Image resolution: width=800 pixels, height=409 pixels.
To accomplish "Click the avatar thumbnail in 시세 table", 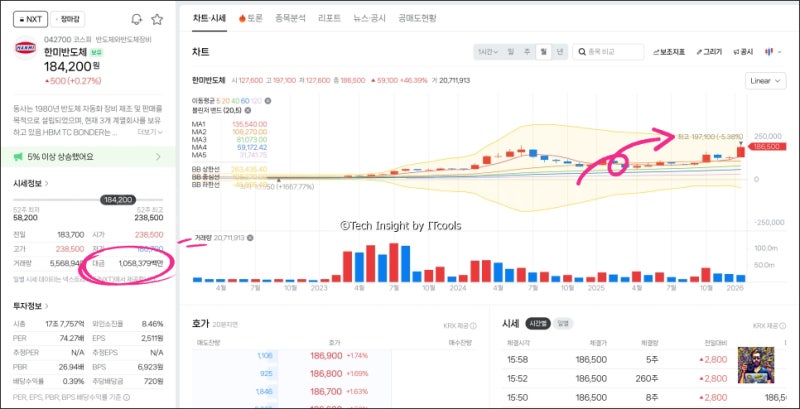I will (756, 365).
